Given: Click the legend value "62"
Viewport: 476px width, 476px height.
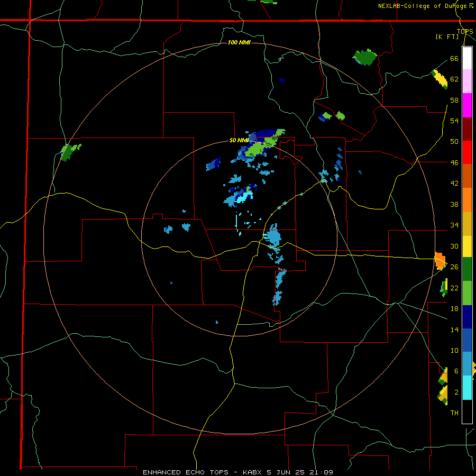Looking at the screenshot, I should coord(454,79).
